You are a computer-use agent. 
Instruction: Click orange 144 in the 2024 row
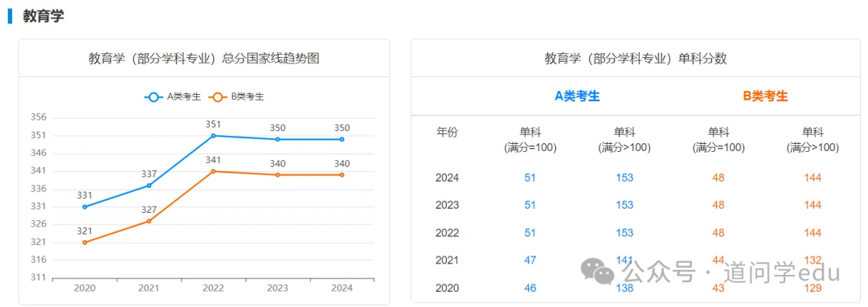813,178
